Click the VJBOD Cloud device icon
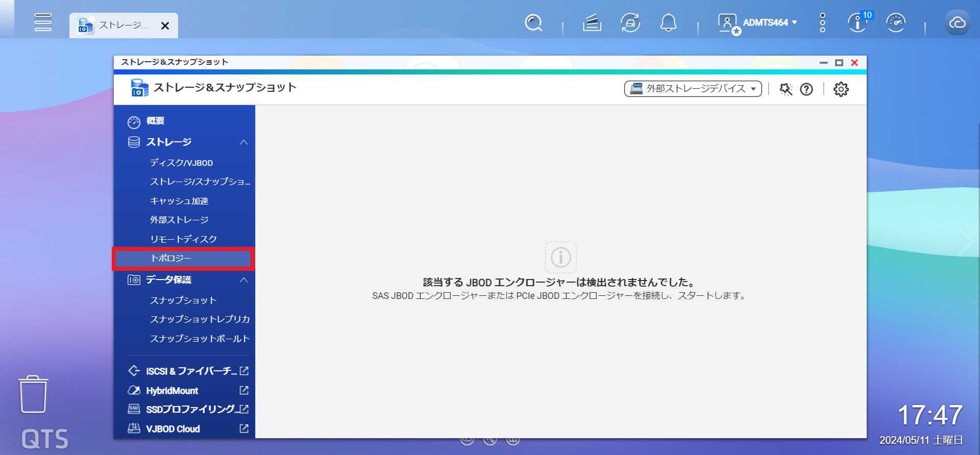980x455 pixels. (x=134, y=428)
